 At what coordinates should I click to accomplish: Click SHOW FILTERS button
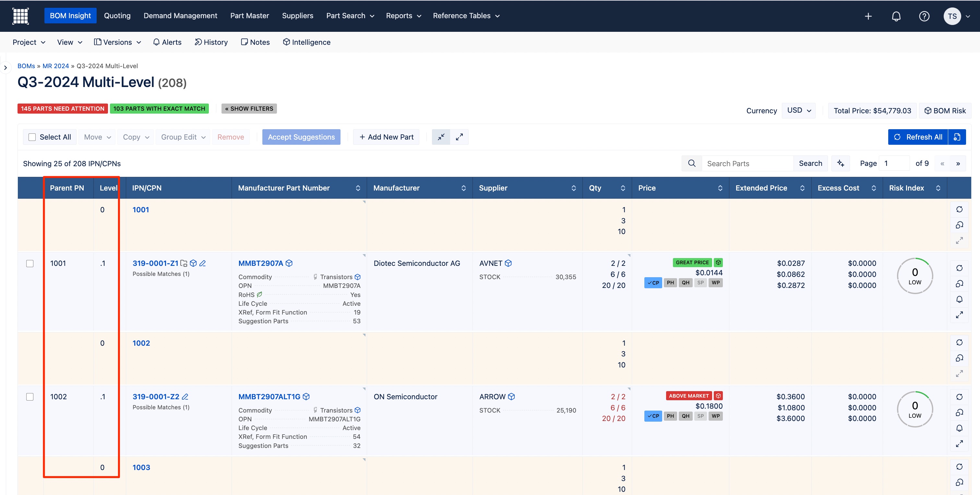(x=249, y=108)
